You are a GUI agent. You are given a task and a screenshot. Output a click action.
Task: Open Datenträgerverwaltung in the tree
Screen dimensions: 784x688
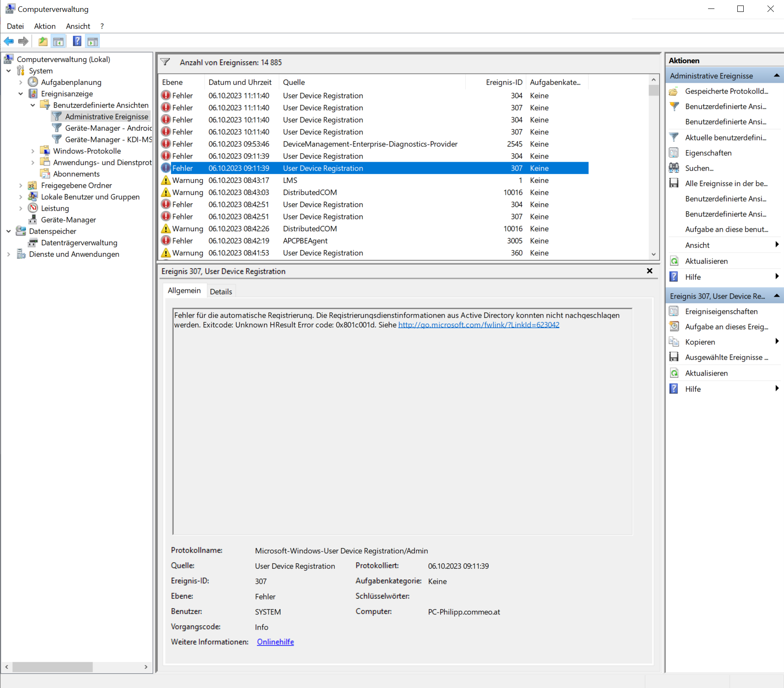point(79,242)
